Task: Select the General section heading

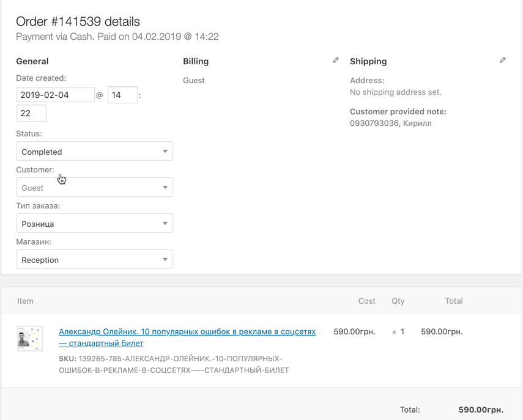Action: pyautogui.click(x=32, y=61)
